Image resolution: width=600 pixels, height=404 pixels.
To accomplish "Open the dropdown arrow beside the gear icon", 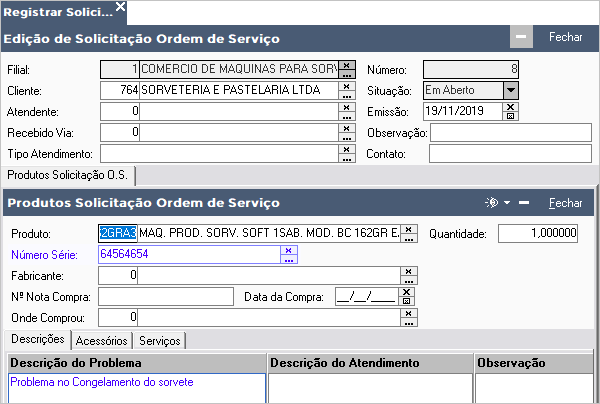I will click(507, 202).
